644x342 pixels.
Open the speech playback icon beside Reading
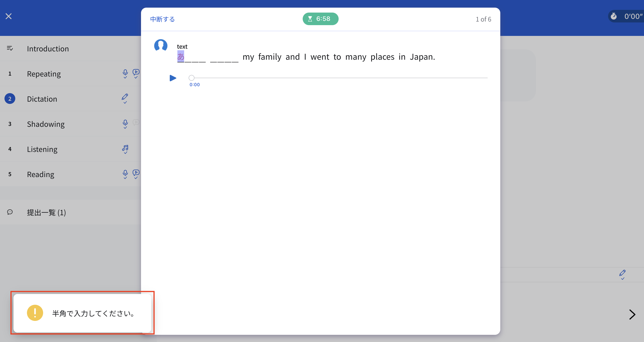[136, 173]
